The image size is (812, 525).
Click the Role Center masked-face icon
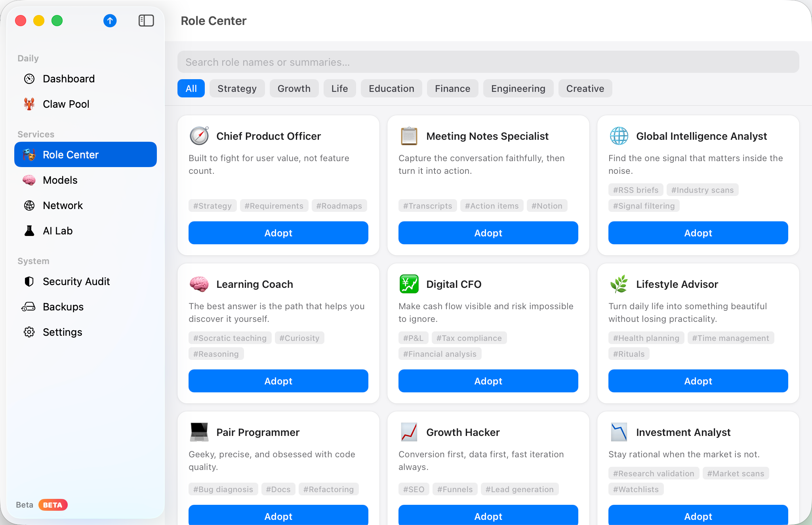pyautogui.click(x=29, y=154)
